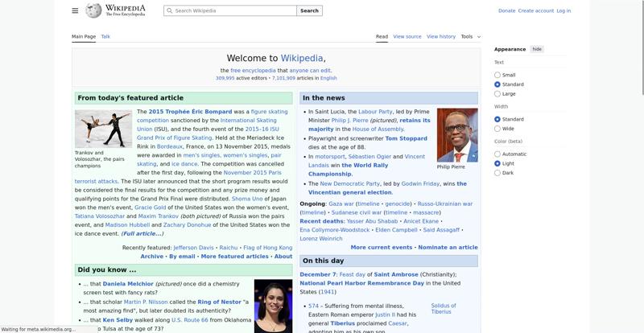644x333 pixels.
Task: Open the View source tab
Action: click(x=407, y=36)
